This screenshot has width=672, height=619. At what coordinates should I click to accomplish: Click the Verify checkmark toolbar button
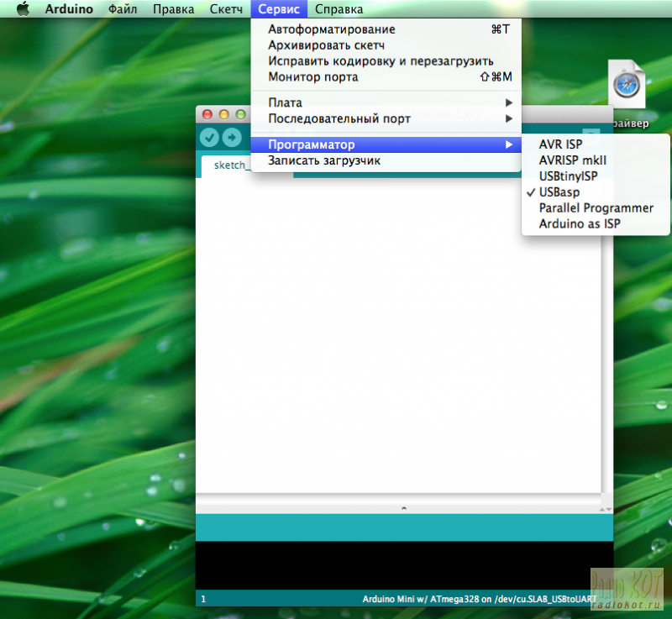209,138
